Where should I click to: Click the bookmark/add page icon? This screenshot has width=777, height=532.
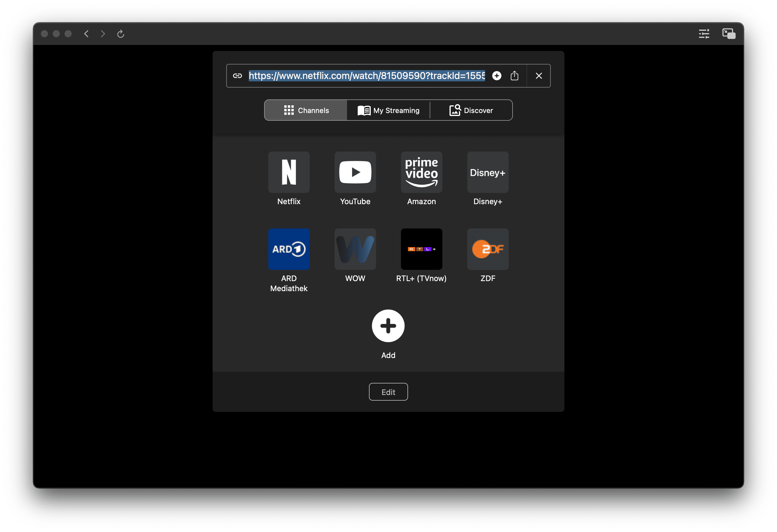click(x=496, y=75)
